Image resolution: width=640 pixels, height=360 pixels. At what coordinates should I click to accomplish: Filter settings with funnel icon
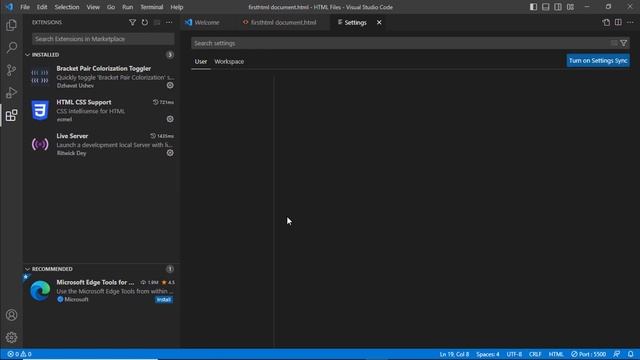[x=623, y=43]
